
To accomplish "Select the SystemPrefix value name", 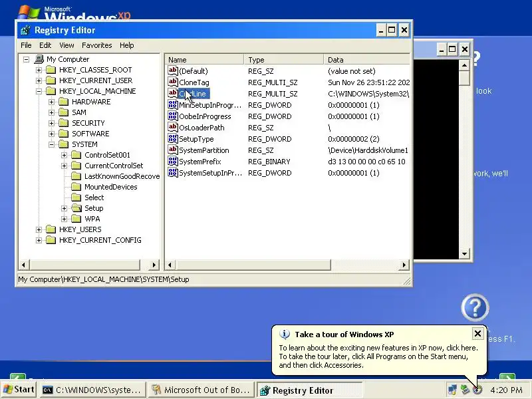I will 200,162.
